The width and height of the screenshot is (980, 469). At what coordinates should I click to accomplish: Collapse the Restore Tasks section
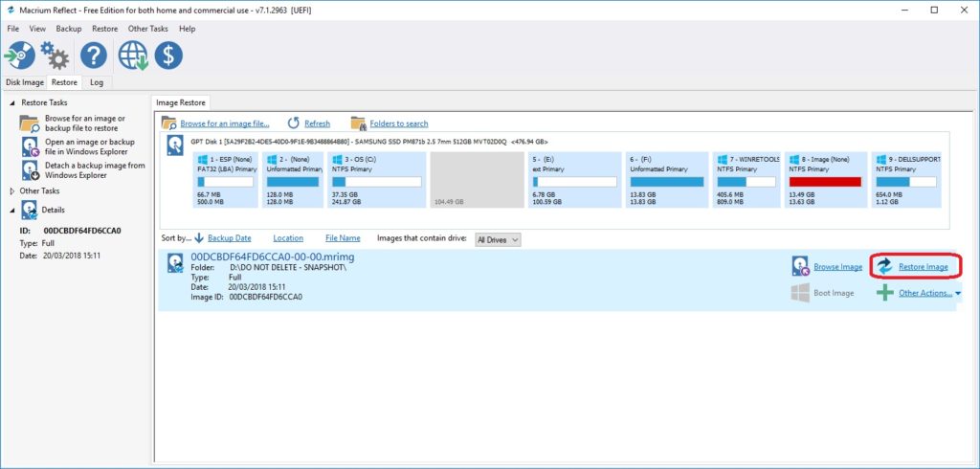coord(12,102)
